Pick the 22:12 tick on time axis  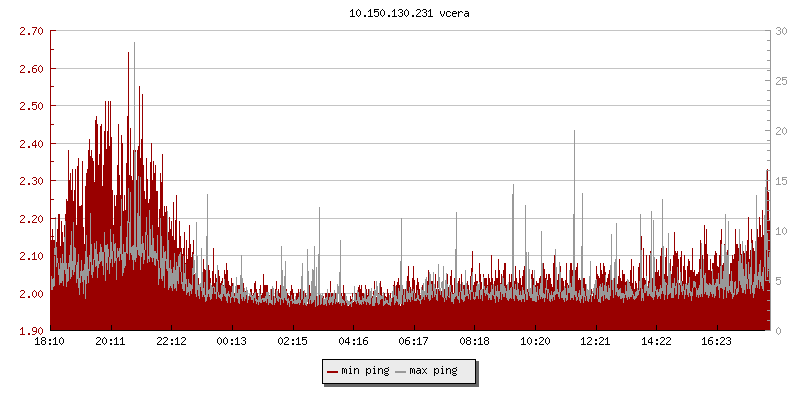171,342
